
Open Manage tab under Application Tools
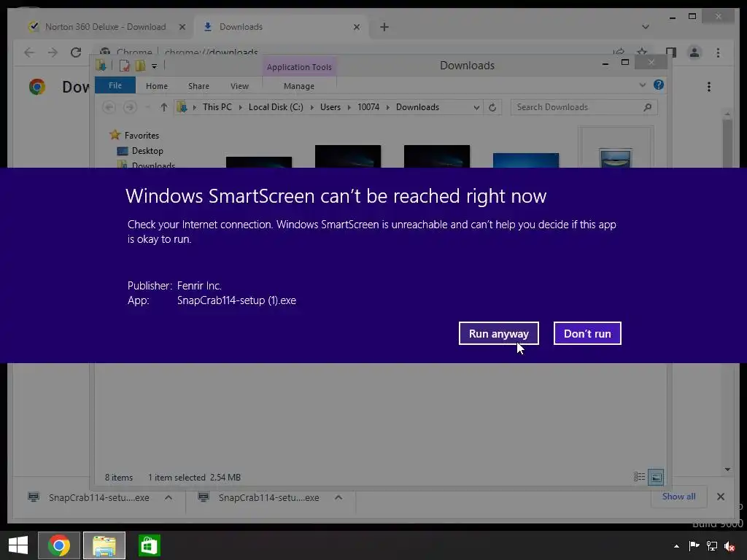(x=299, y=86)
